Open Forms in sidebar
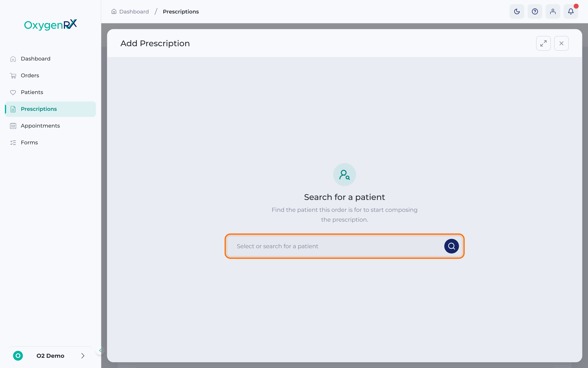This screenshot has height=368, width=588. pos(50,143)
